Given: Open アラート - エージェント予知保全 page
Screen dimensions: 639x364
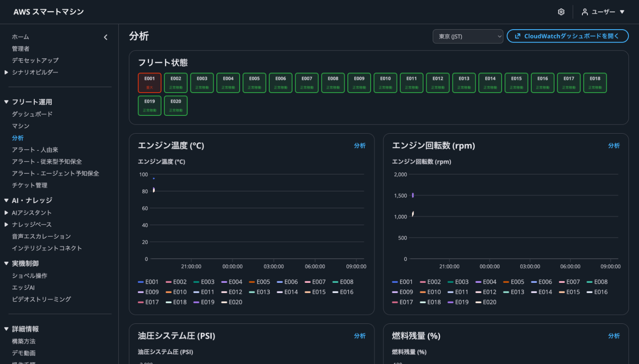Looking at the screenshot, I should pos(55,173).
